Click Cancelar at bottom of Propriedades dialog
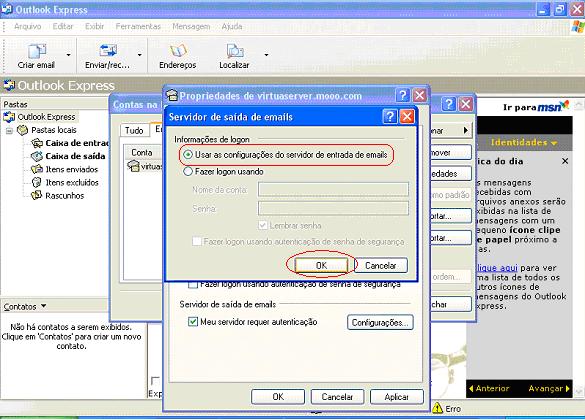585x420 pixels. tap(337, 397)
